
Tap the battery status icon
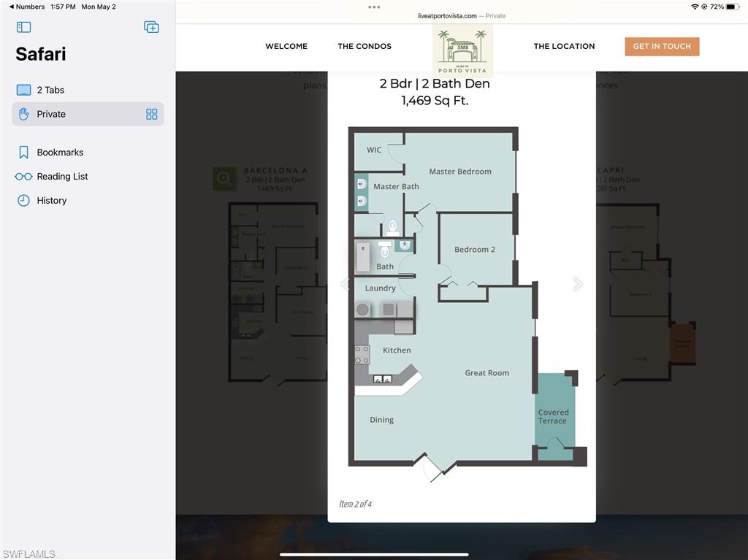733,7
